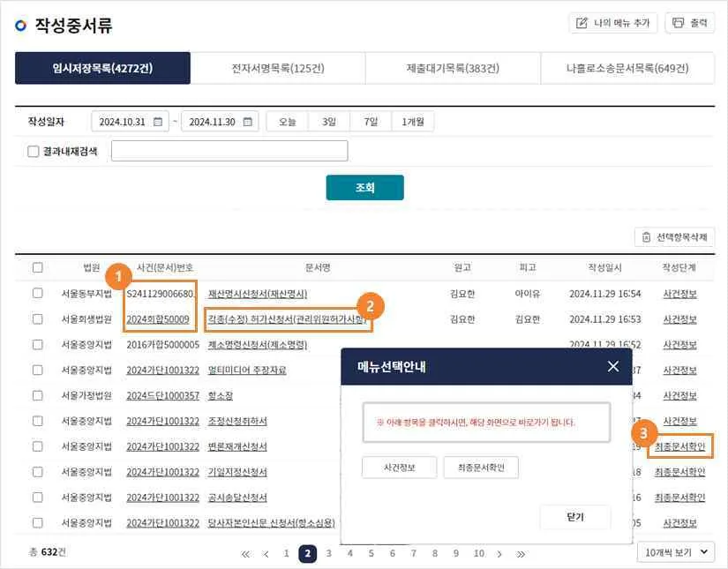Screen dimensions: 728x569
Task: Check the row for 항소장
Action: [x=38, y=395]
